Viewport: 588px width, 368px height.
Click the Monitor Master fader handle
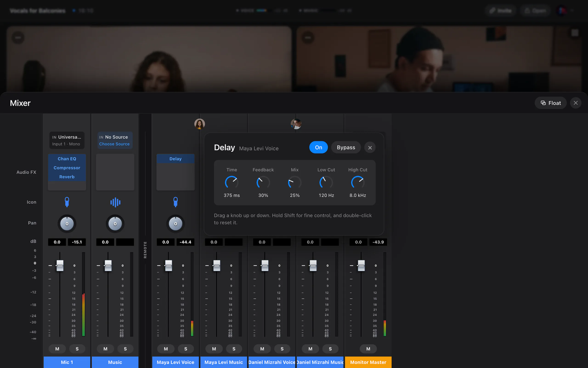click(361, 265)
